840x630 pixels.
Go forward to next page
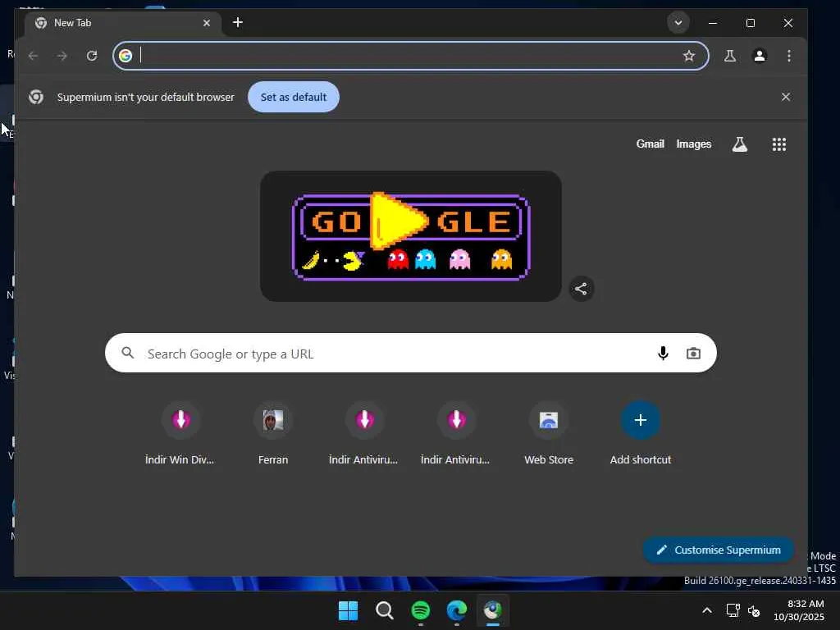point(62,56)
